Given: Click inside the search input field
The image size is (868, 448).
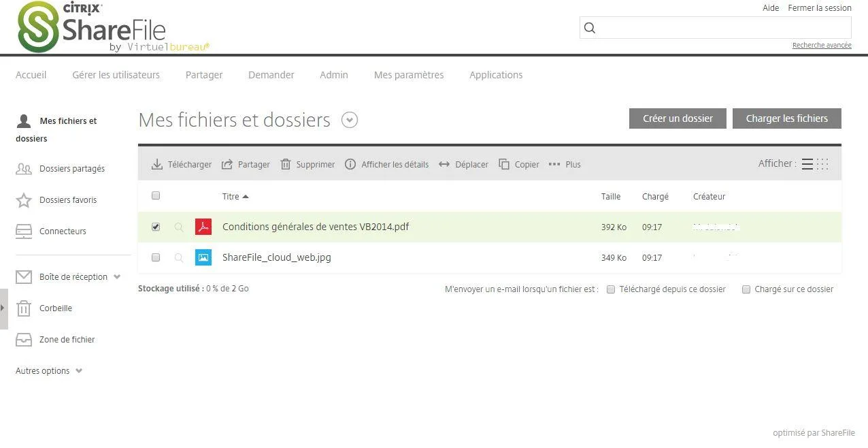Looking at the screenshot, I should [x=716, y=28].
